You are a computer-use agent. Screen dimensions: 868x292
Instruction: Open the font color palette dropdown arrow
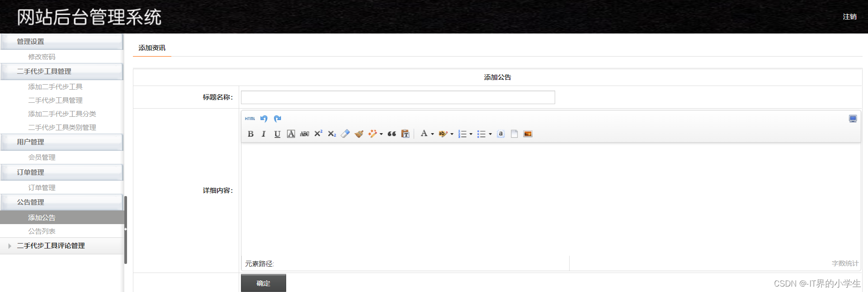[x=432, y=134]
